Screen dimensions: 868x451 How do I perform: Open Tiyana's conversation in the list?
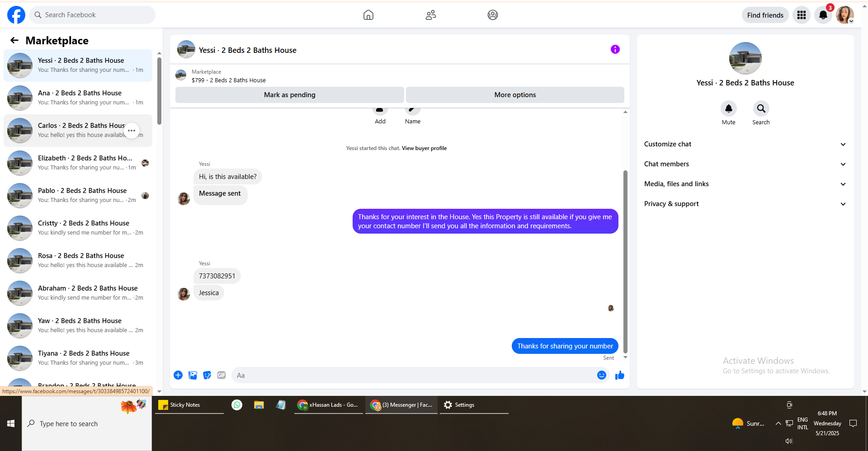pos(78,358)
